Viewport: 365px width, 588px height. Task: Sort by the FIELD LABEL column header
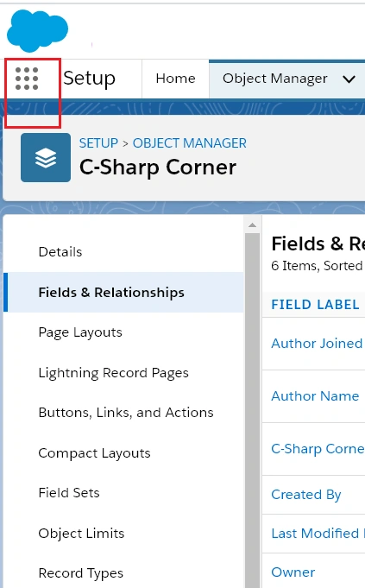[x=316, y=305]
